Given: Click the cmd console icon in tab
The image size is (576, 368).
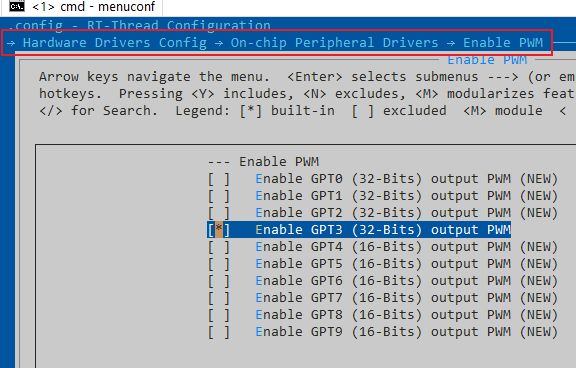Looking at the screenshot, I should [17, 6].
